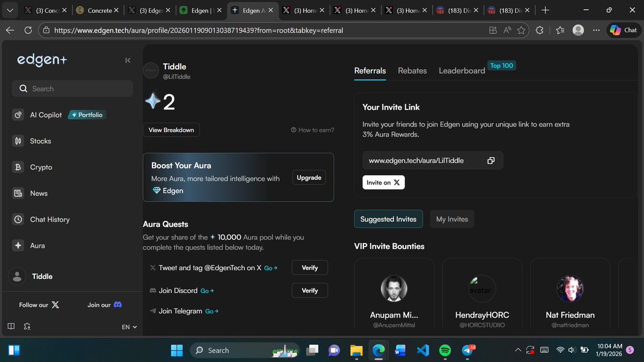
Task: Close the Edgen Aura browser tab
Action: click(270, 10)
